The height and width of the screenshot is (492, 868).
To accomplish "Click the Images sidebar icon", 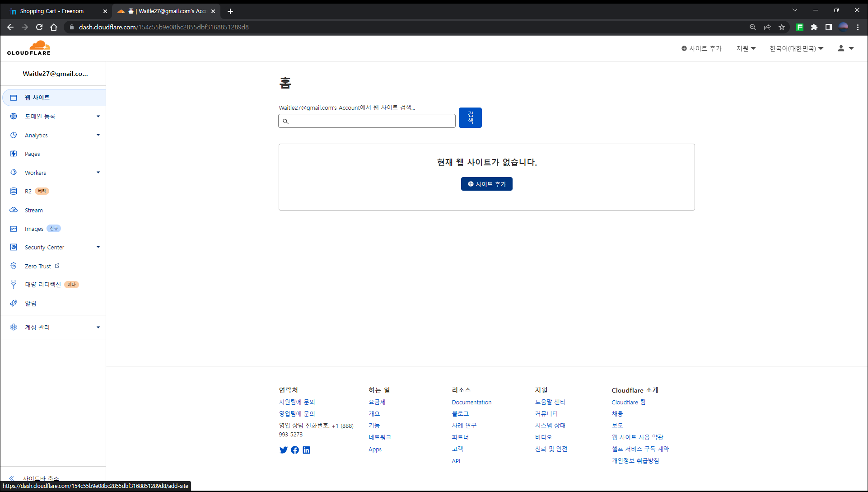I will (14, 229).
